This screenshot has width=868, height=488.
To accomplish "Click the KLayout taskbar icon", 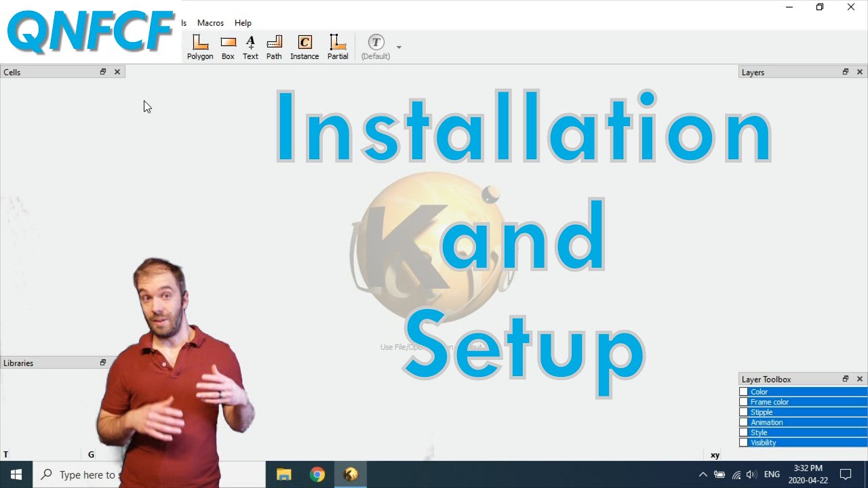I will coord(351,474).
